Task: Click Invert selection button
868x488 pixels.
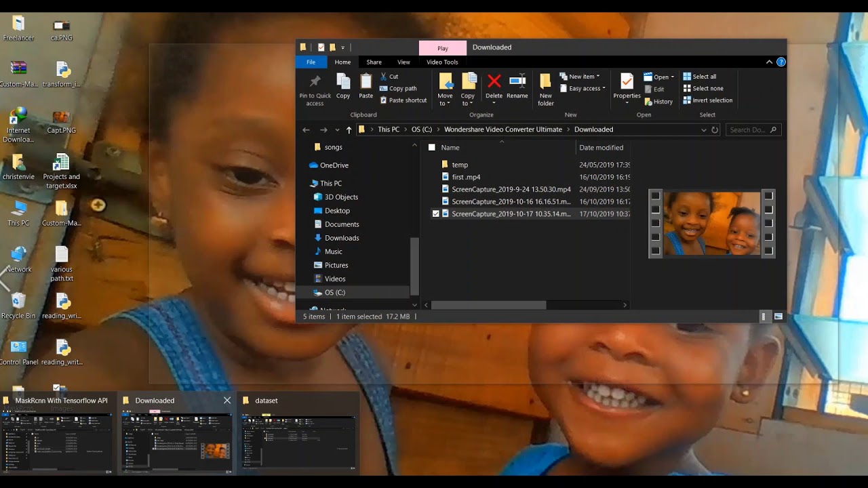Action: point(711,100)
